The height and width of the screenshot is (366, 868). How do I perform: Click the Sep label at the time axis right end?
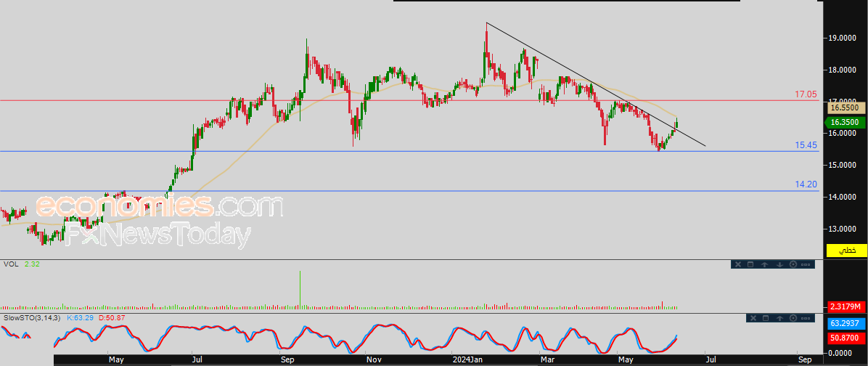tap(804, 360)
